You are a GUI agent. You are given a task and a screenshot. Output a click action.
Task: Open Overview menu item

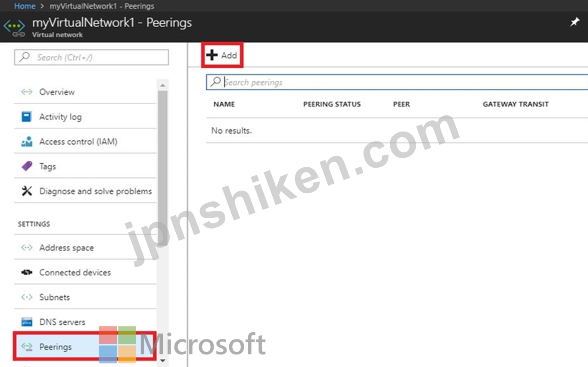click(x=85, y=92)
